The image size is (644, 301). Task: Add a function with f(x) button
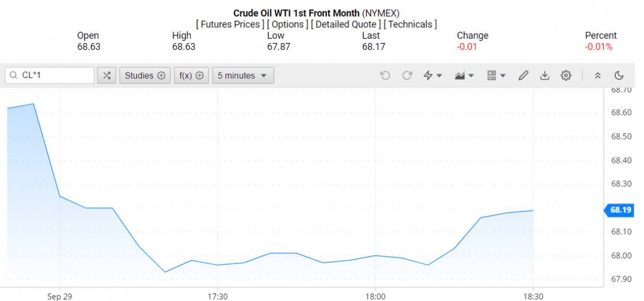coord(191,76)
